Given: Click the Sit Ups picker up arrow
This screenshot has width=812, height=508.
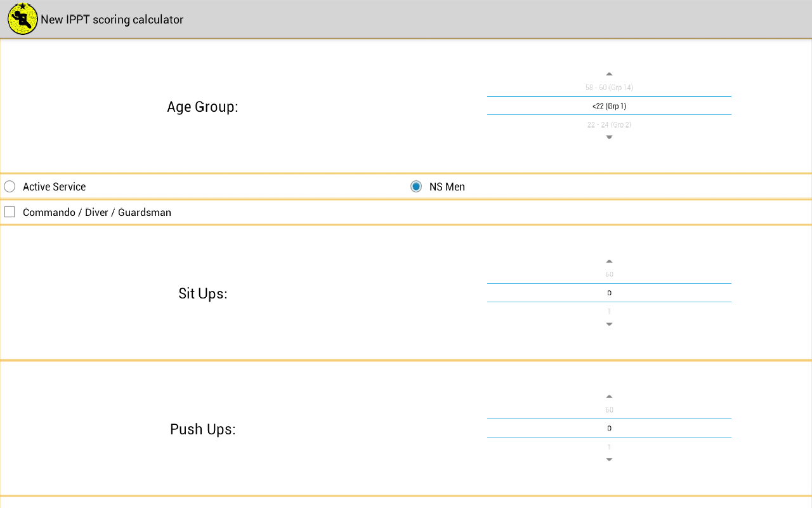Looking at the screenshot, I should tap(609, 260).
